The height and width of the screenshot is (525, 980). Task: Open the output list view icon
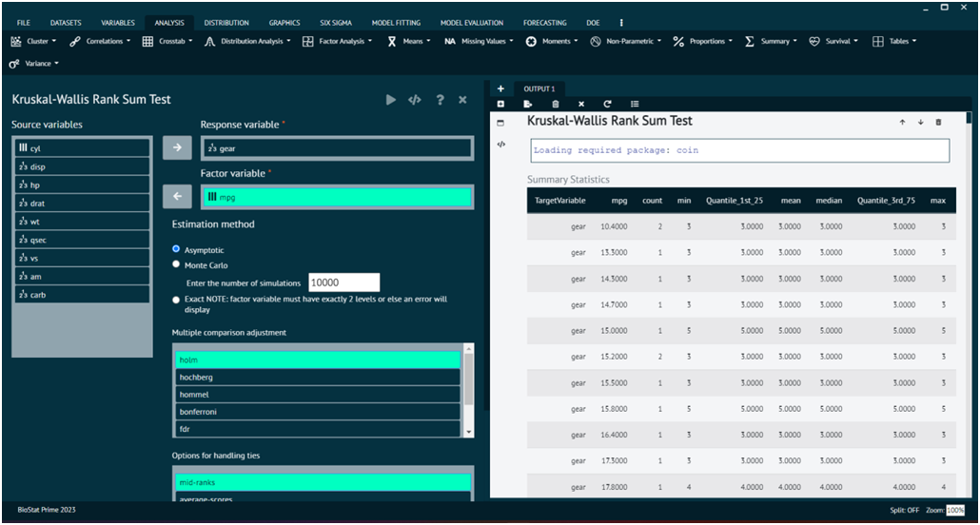635,105
